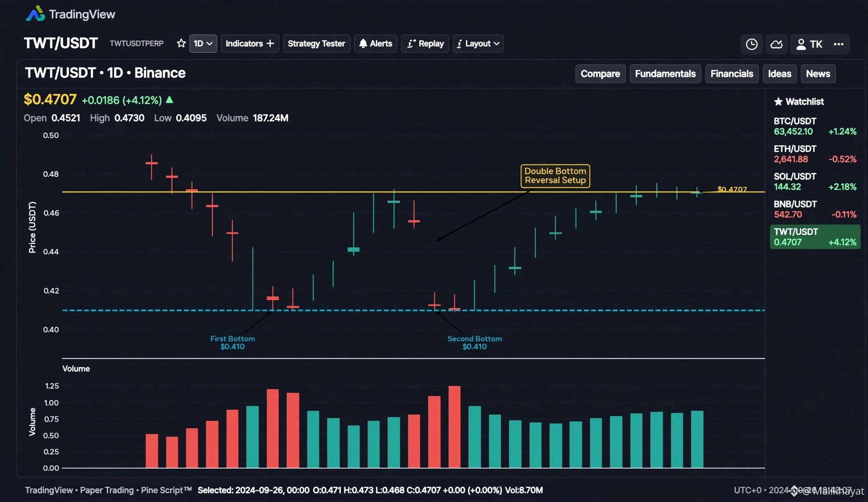Open the News tab
This screenshot has width=868, height=502.
tap(818, 74)
